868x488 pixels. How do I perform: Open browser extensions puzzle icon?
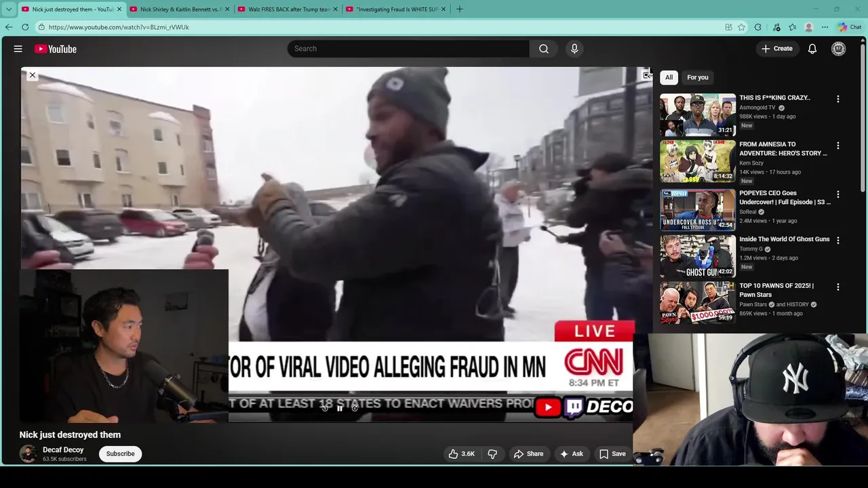tap(757, 27)
